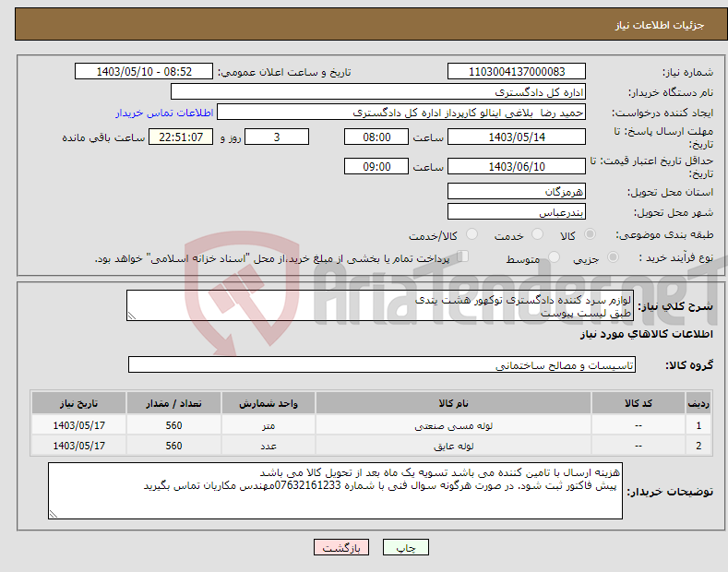Click the بازگشت (back) button

click(x=341, y=547)
